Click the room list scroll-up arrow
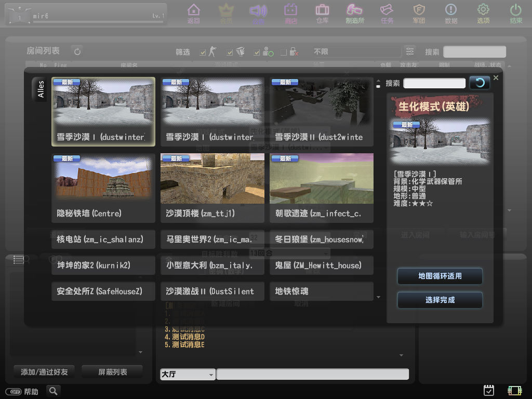Viewport: 532px width, 399px height. point(509,66)
